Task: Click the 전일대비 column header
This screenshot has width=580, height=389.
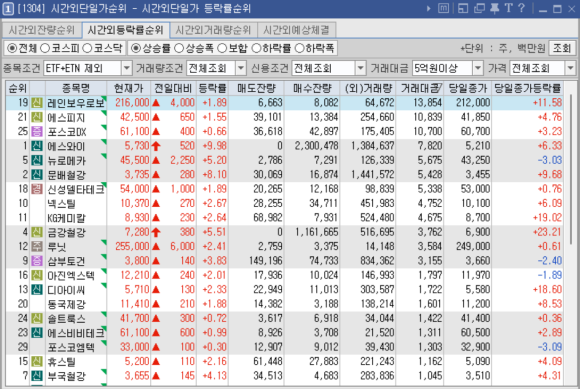Action: (173, 88)
